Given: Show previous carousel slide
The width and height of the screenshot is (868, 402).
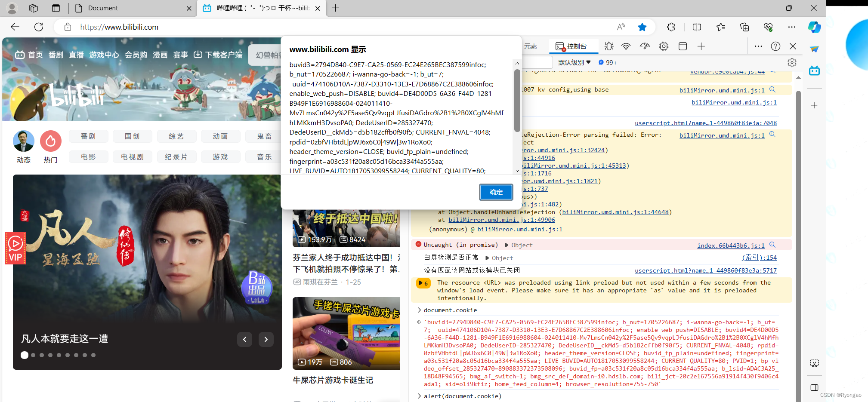Looking at the screenshot, I should [244, 340].
